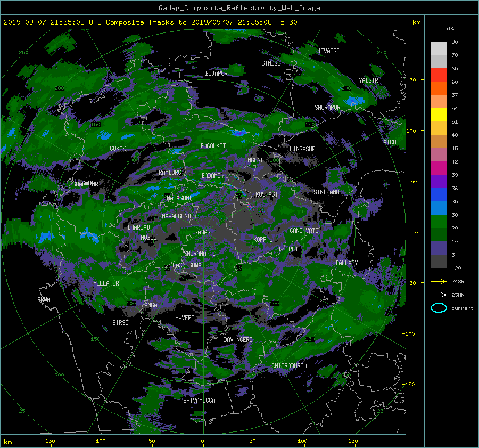479x448 pixels.
Task: Click the YELLAPUR city label
Action: (x=106, y=283)
